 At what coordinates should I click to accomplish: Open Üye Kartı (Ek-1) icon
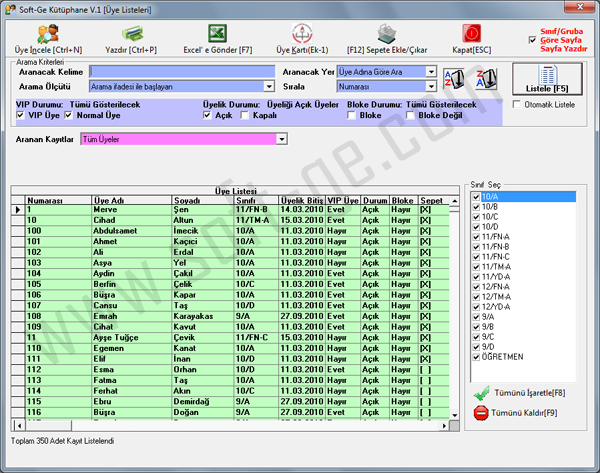[x=302, y=33]
